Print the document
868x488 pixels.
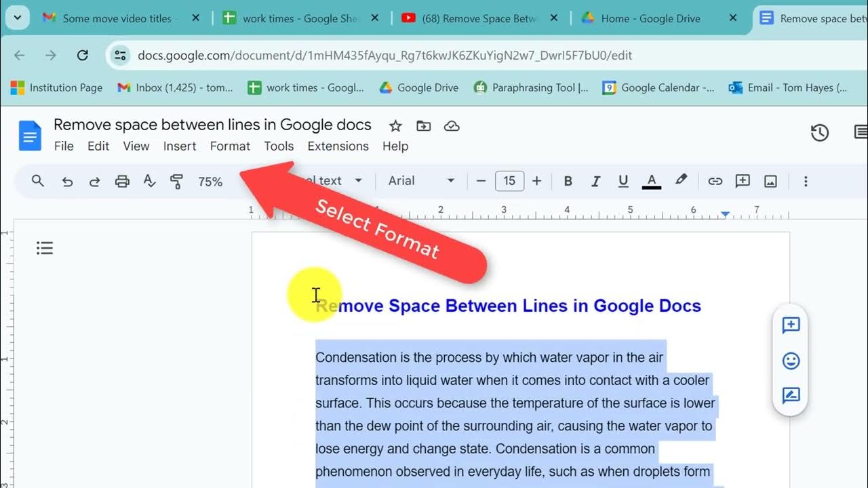coord(122,181)
